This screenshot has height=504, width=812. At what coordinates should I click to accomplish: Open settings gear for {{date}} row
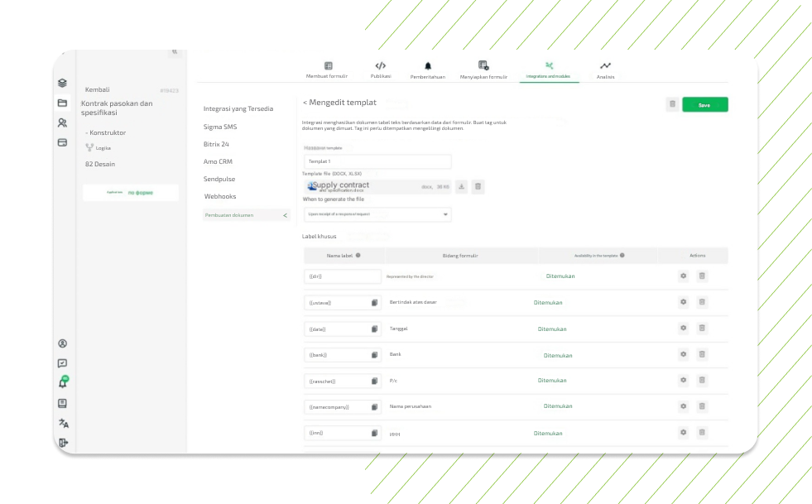tap(683, 329)
